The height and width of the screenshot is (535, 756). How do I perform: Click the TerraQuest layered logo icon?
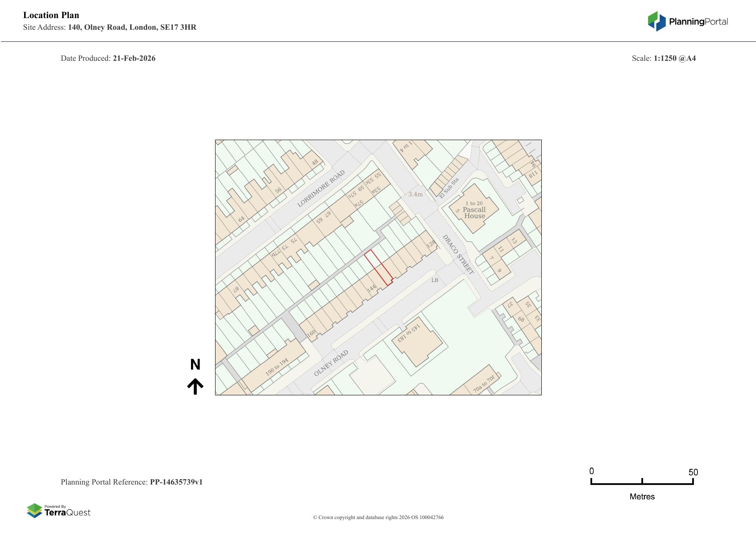click(34, 510)
